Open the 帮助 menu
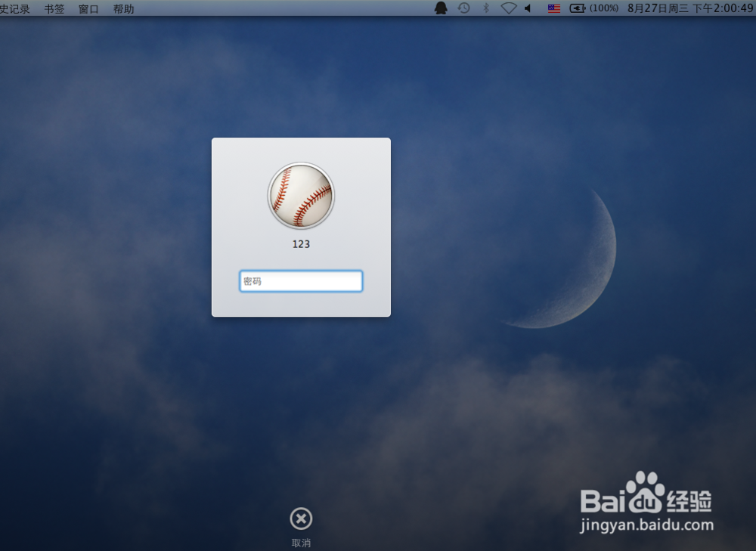 point(123,8)
